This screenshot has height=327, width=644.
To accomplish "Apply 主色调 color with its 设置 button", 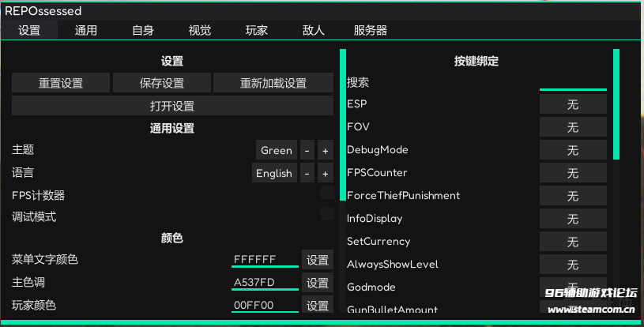I will pyautogui.click(x=318, y=283).
